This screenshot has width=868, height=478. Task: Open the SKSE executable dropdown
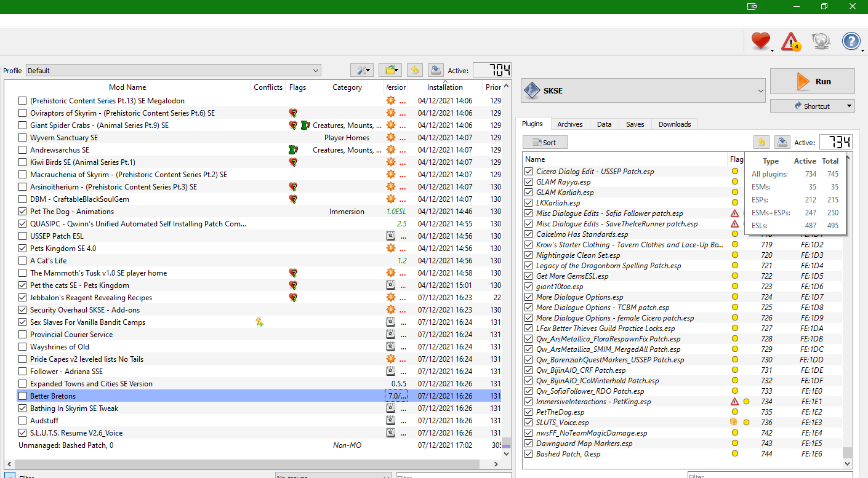(643, 91)
